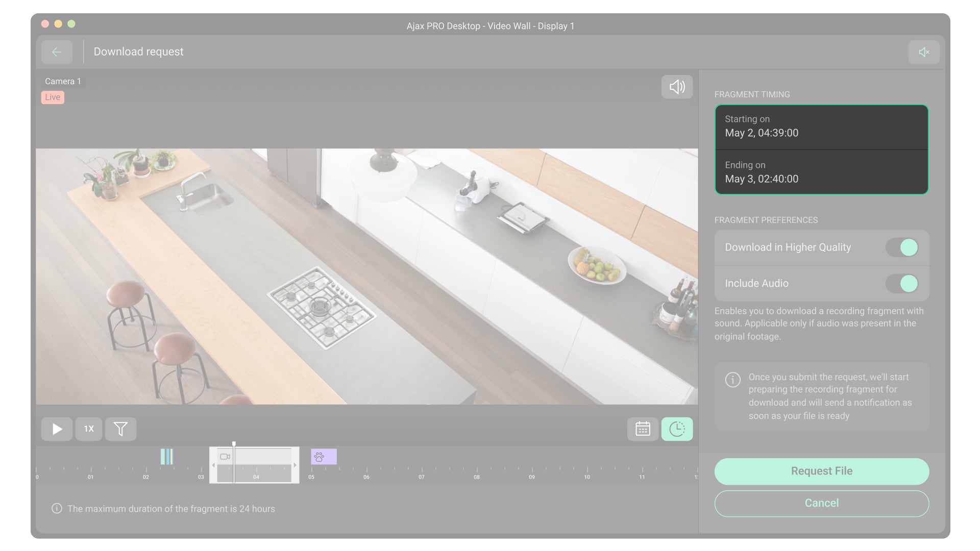
Task: Click the colored motion event bars on timeline
Action: click(x=167, y=457)
